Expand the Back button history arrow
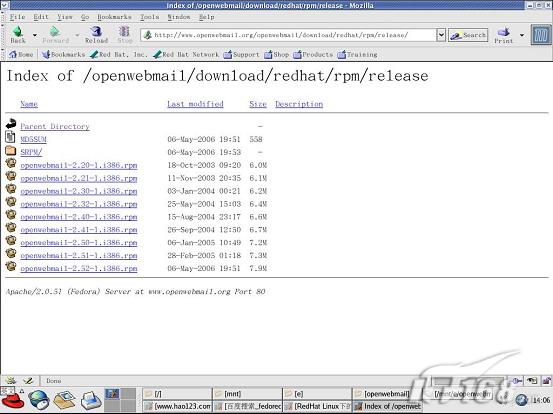The image size is (553, 414). point(35,35)
